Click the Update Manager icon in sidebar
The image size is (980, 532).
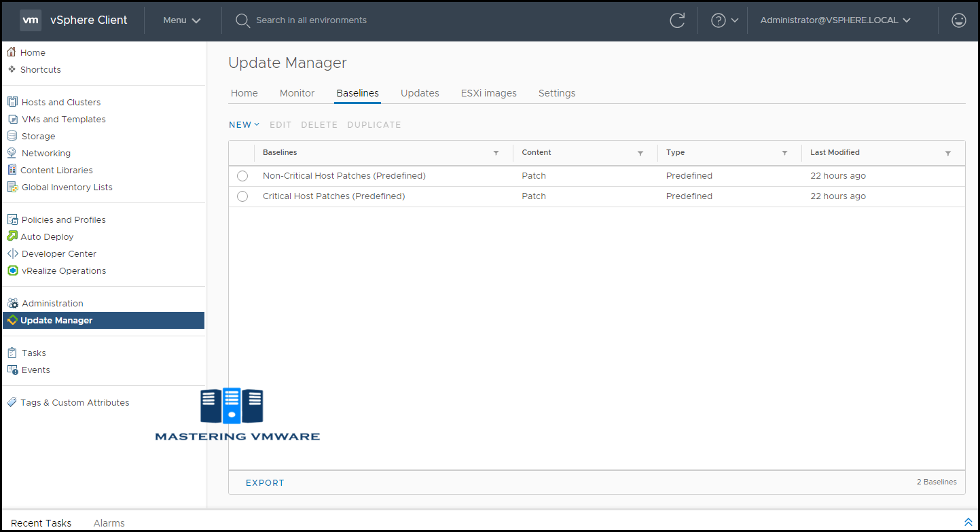[x=12, y=320]
